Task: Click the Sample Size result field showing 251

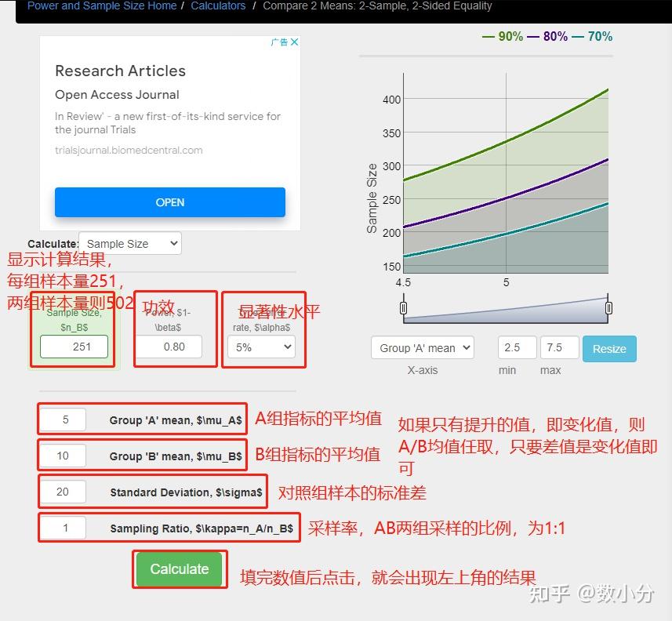Action: (73, 346)
